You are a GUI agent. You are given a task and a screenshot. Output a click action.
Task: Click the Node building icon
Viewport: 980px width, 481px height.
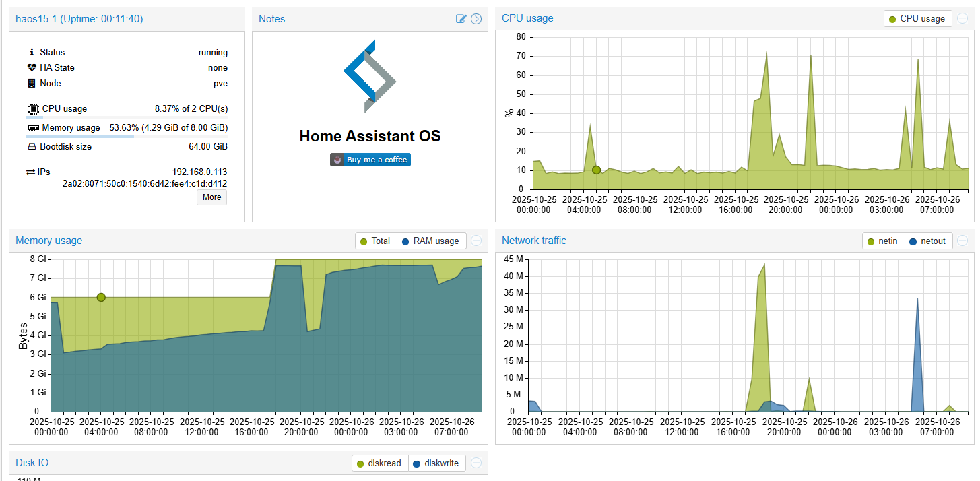tap(32, 83)
